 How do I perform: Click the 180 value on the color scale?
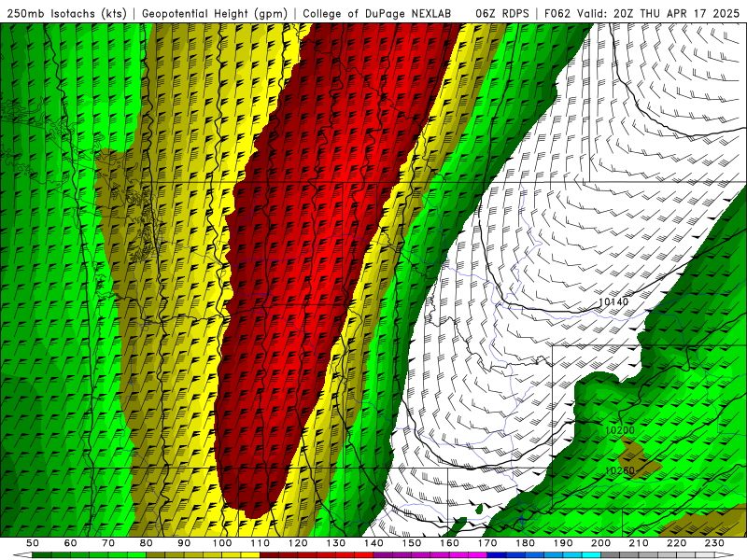click(x=526, y=543)
